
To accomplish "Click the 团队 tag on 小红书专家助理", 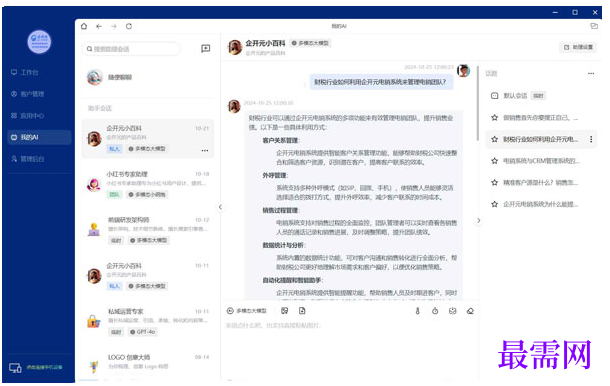I will tap(114, 195).
